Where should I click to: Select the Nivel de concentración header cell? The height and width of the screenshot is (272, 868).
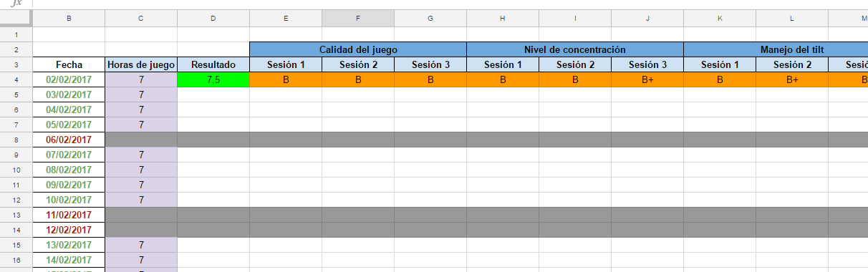coord(575,49)
